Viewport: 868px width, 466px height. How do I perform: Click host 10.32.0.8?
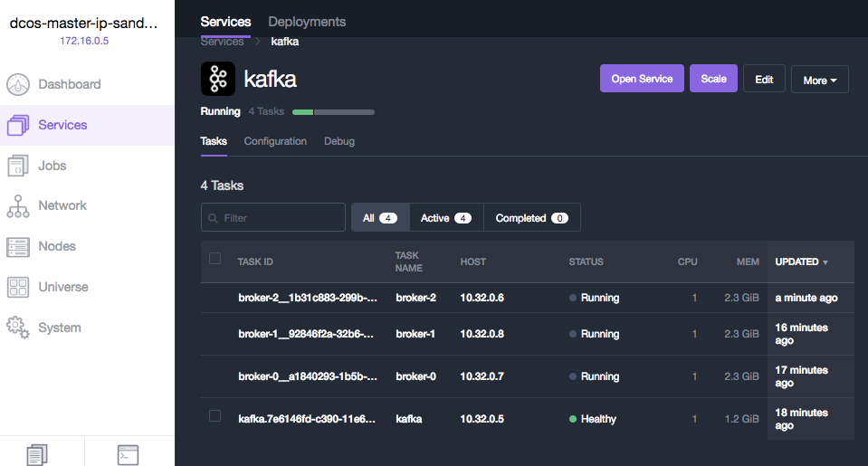[482, 334]
